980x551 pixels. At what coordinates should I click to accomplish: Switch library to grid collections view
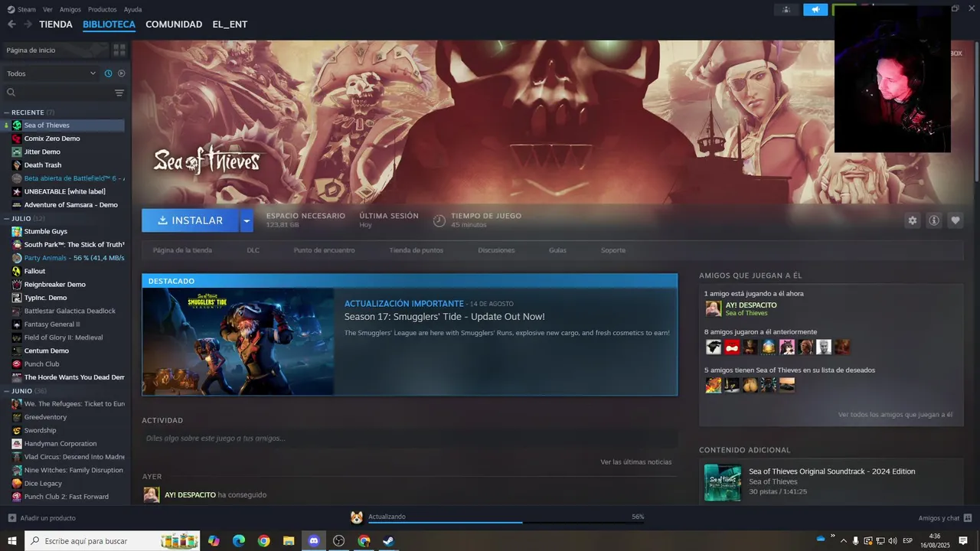119,50
